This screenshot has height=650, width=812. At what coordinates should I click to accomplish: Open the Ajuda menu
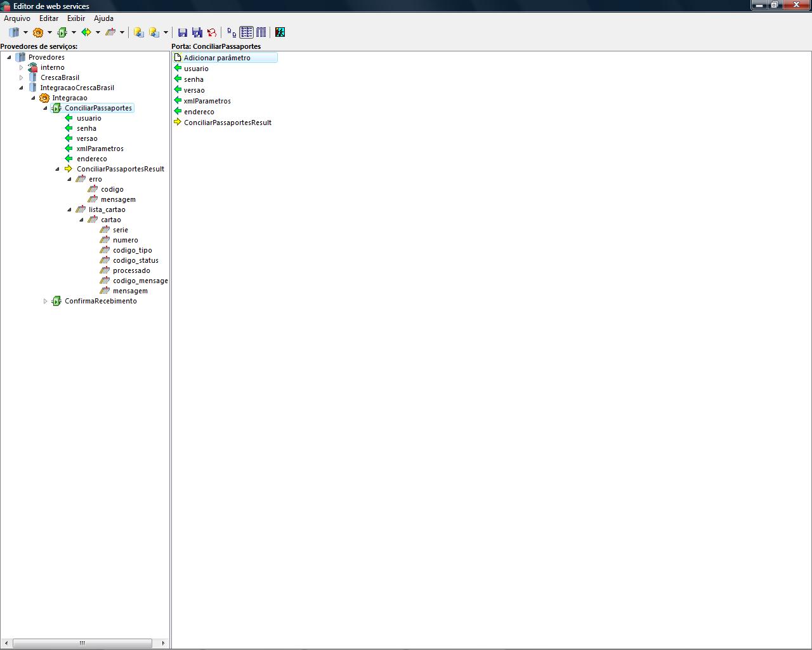tap(103, 18)
